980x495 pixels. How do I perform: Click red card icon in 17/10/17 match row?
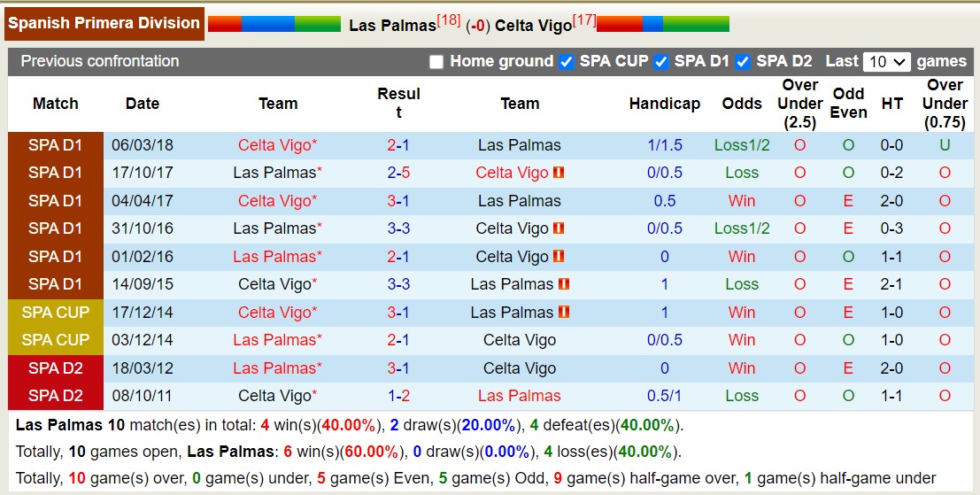[559, 173]
